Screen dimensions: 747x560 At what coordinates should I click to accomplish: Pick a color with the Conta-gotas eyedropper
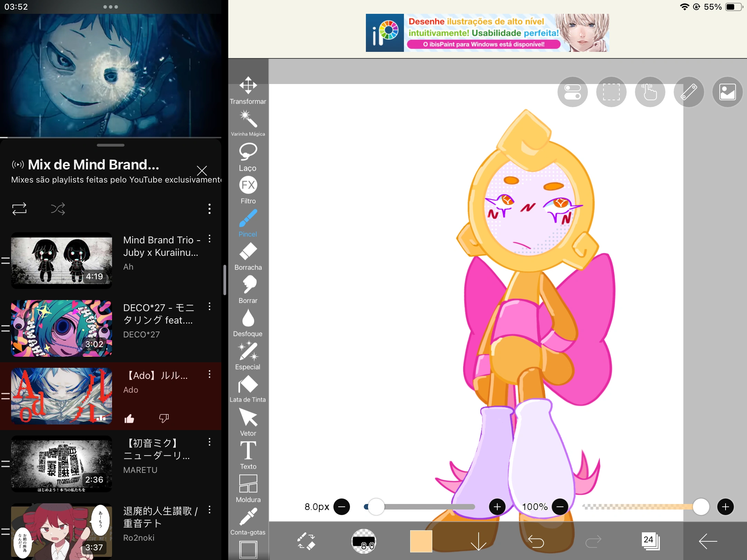(x=248, y=520)
